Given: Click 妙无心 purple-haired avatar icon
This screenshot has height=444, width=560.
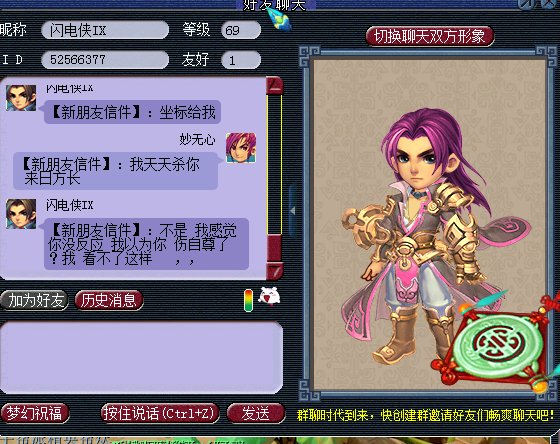Looking at the screenshot, I should tap(241, 148).
